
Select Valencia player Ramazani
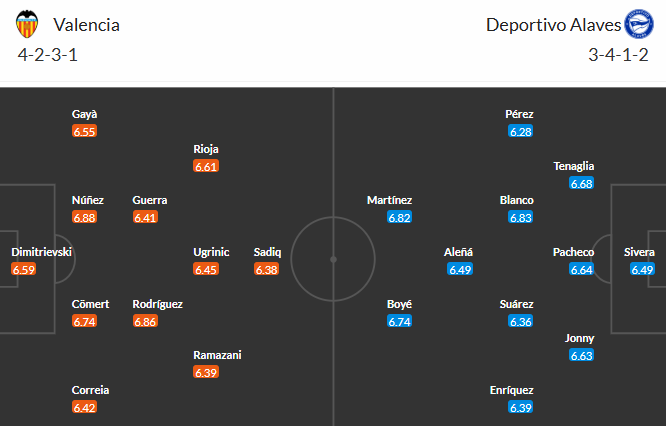218,355
